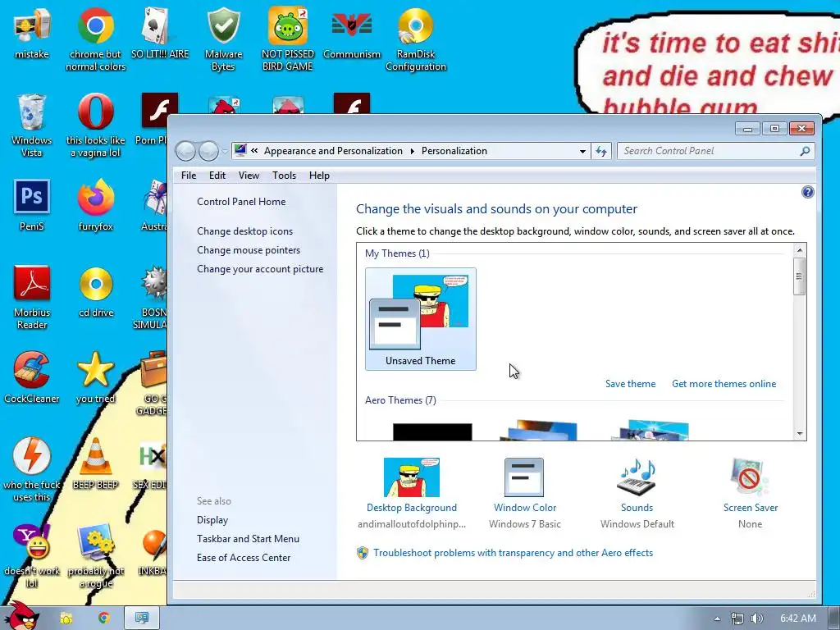Open the Help menu
Viewport: 840px width, 630px height.
point(319,176)
